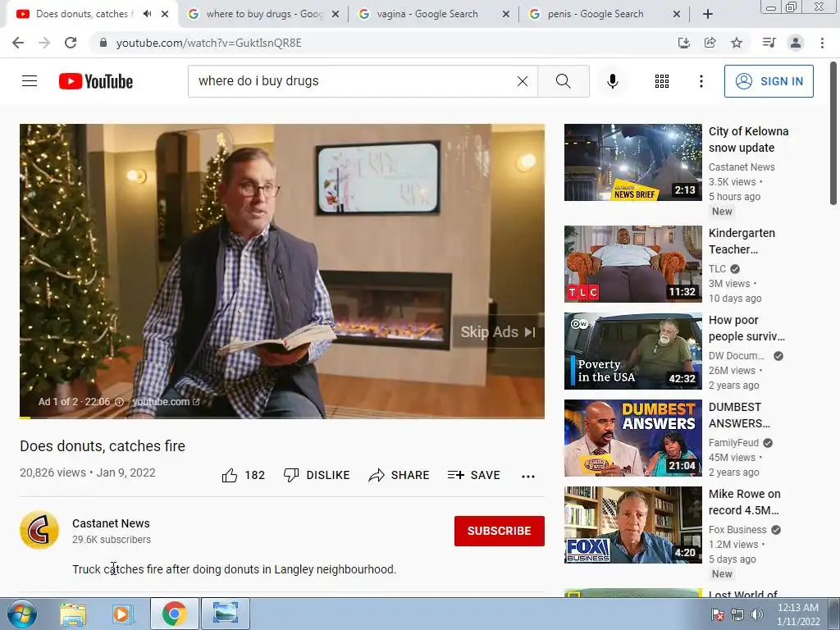Click 'How poor people surviv...' title

[x=746, y=328]
